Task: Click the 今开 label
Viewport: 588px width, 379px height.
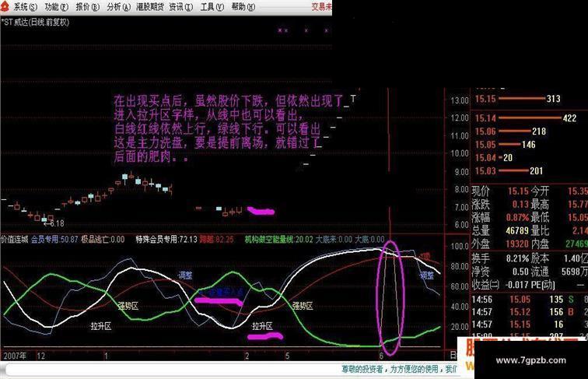Action: click(540, 191)
